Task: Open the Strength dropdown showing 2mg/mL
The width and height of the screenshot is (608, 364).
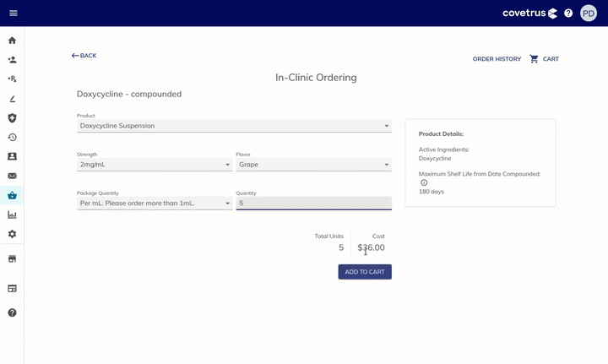Action: [x=155, y=165]
